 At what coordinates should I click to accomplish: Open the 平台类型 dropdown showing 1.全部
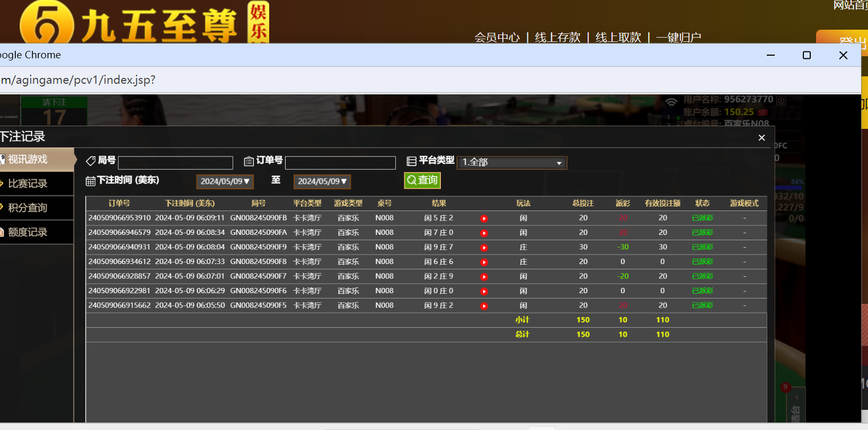click(x=512, y=162)
